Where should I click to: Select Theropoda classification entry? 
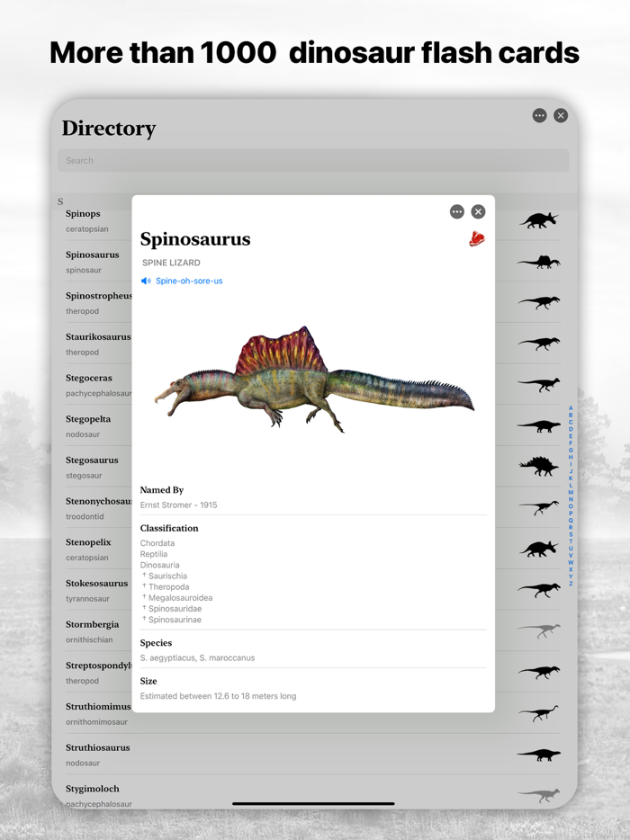pyautogui.click(x=169, y=586)
